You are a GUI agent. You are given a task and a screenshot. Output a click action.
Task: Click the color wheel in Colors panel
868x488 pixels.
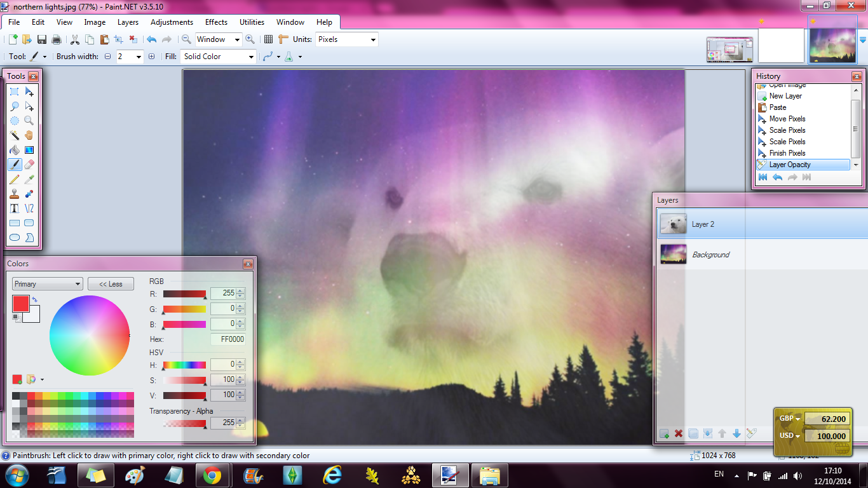[x=90, y=335]
